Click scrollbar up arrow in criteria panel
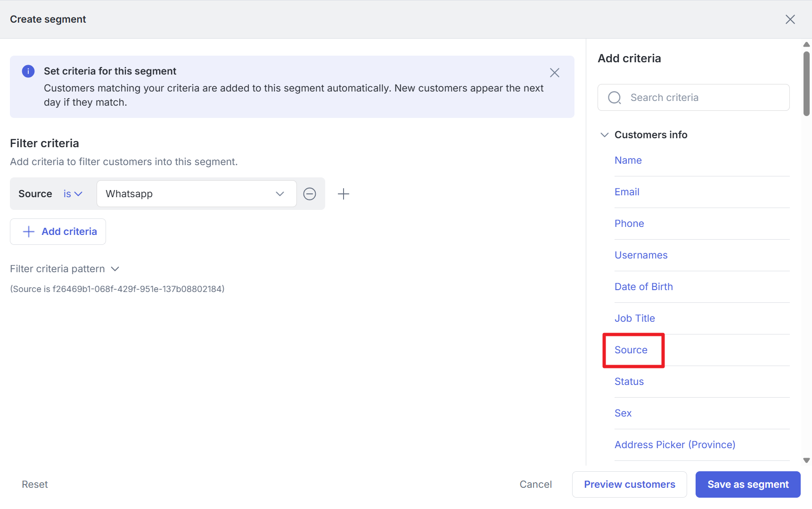 point(806,44)
